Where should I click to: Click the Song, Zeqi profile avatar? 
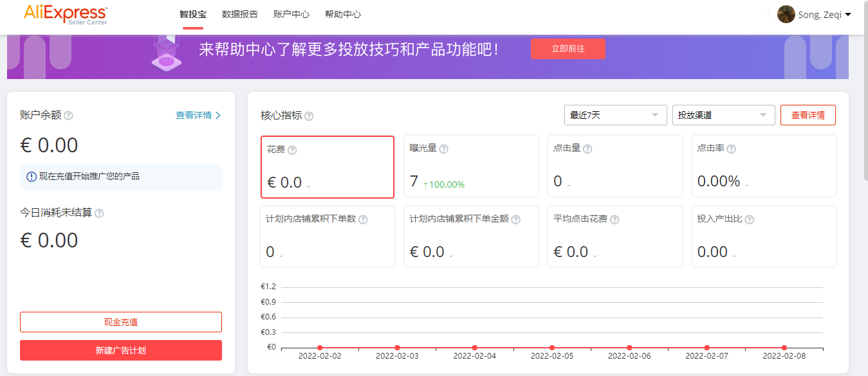tap(786, 14)
